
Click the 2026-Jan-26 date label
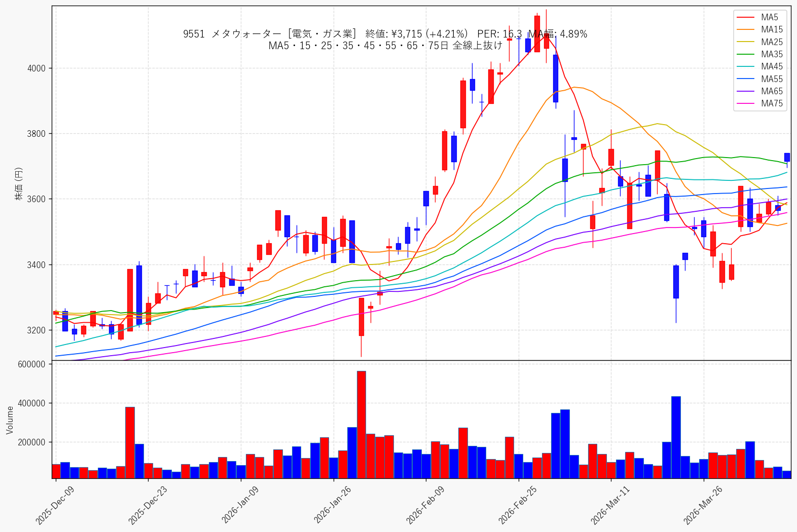click(x=333, y=505)
